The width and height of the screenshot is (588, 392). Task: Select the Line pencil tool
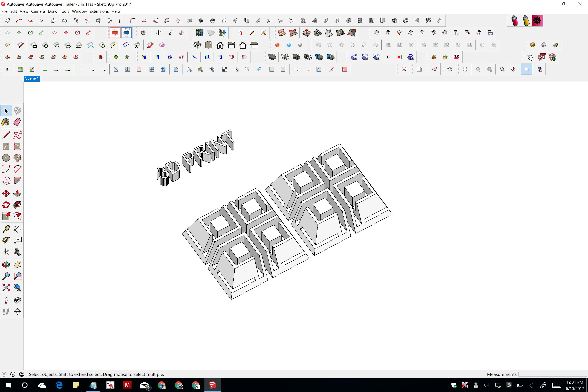click(6, 135)
